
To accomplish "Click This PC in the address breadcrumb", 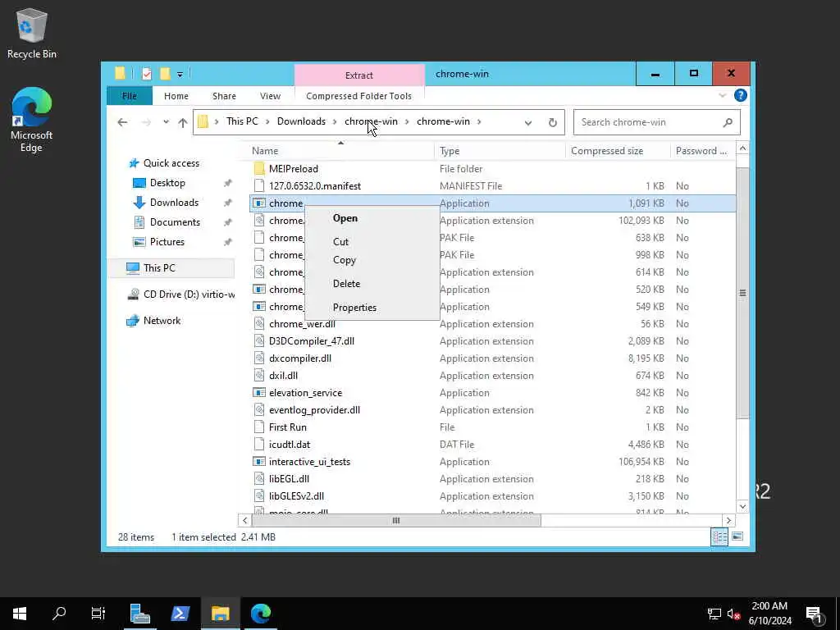I will [242, 121].
